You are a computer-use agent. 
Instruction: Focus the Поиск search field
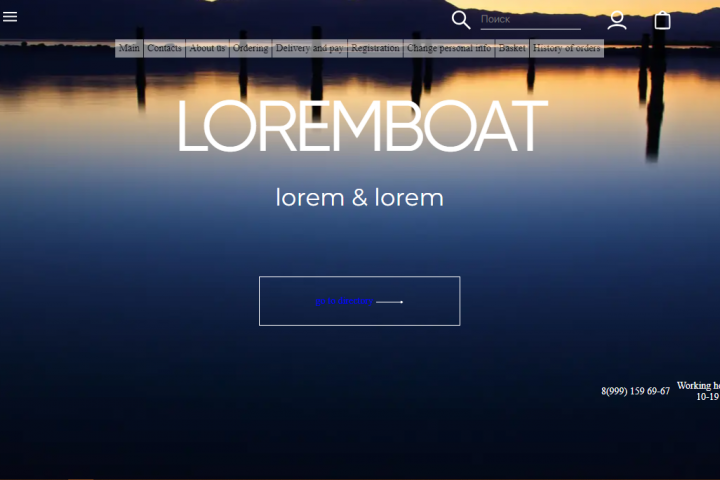[x=530, y=20]
